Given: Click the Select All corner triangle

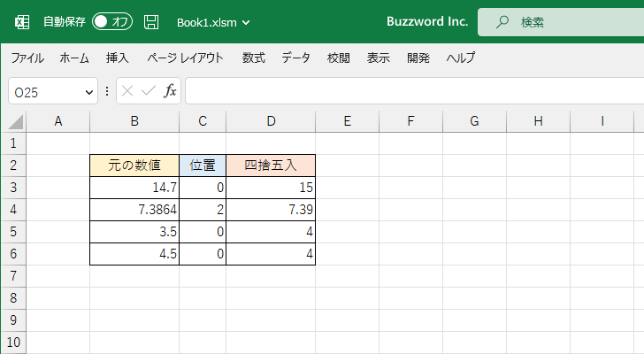Looking at the screenshot, I should [x=16, y=122].
